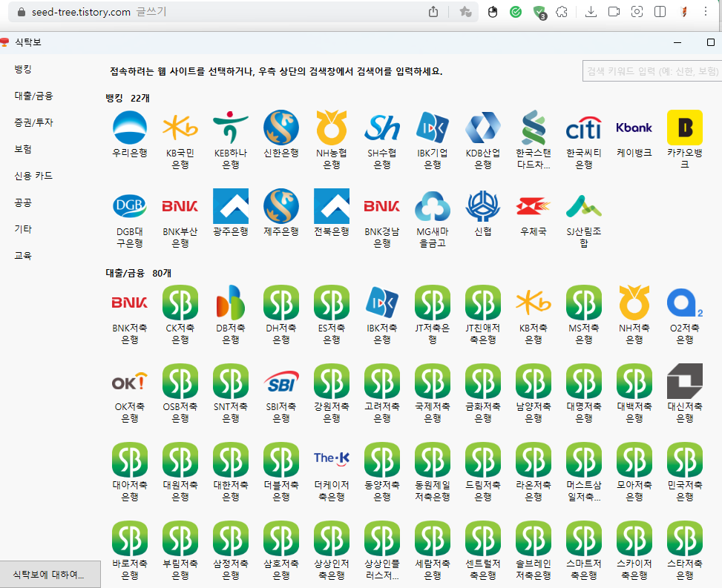Select the IBK기업은행 icon
This screenshot has height=588, width=722.
coord(433,128)
